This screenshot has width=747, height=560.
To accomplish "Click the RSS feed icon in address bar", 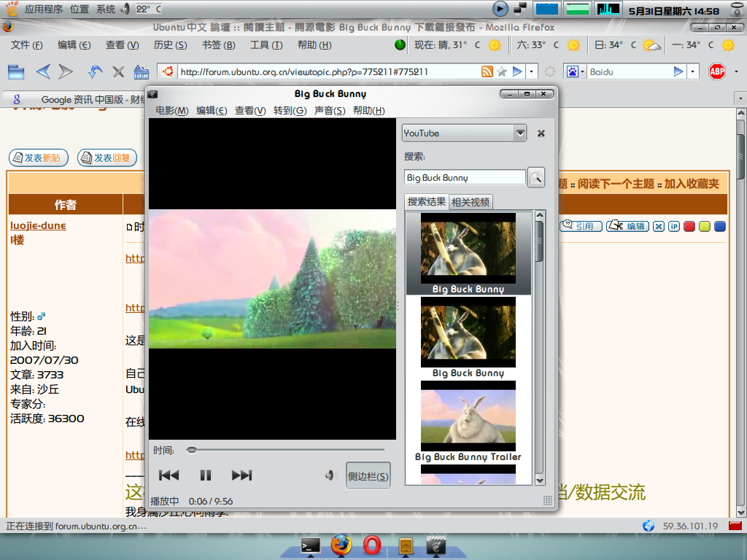I will click(487, 72).
